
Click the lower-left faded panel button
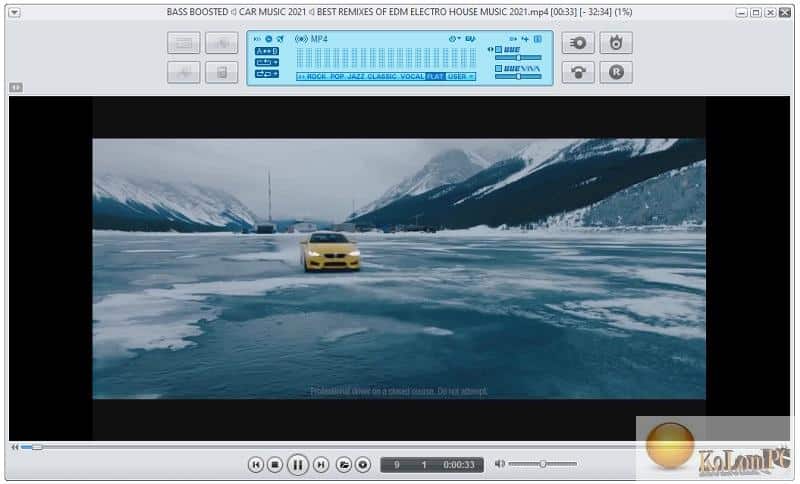184,72
